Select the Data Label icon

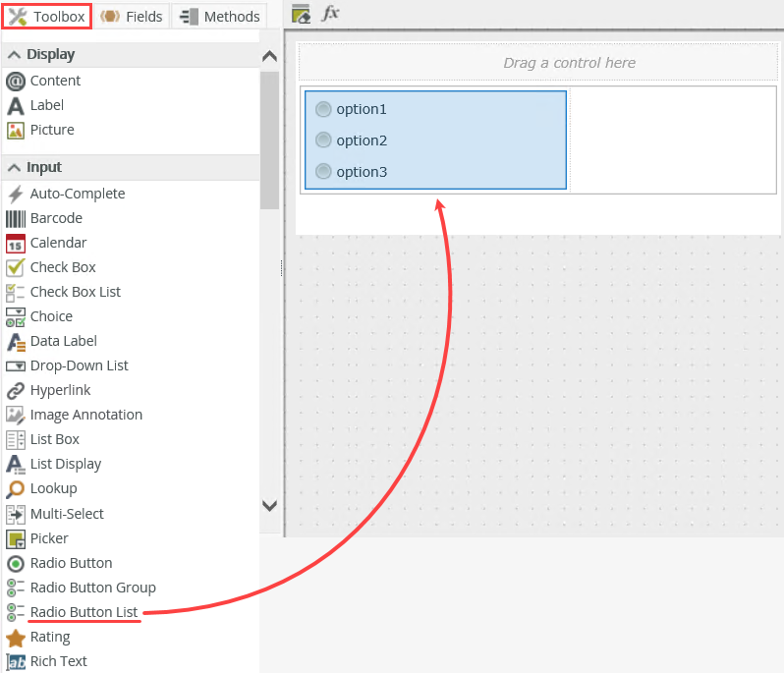coord(16,342)
